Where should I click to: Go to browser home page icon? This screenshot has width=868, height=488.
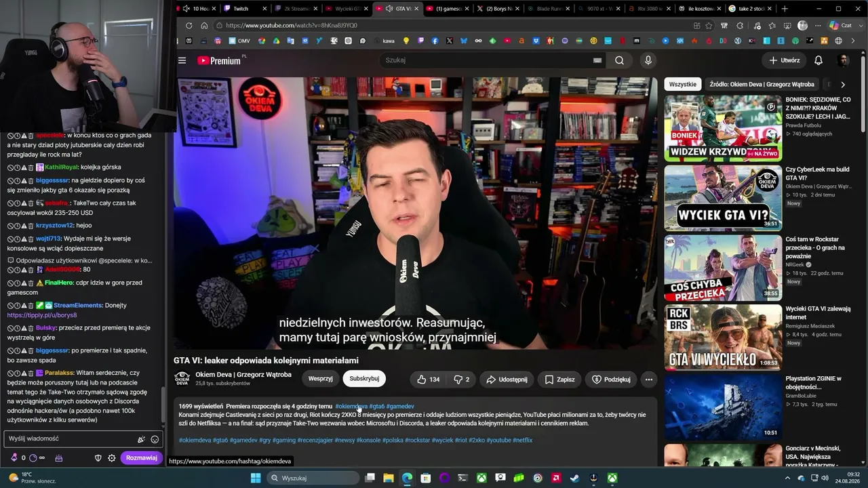pos(204,25)
